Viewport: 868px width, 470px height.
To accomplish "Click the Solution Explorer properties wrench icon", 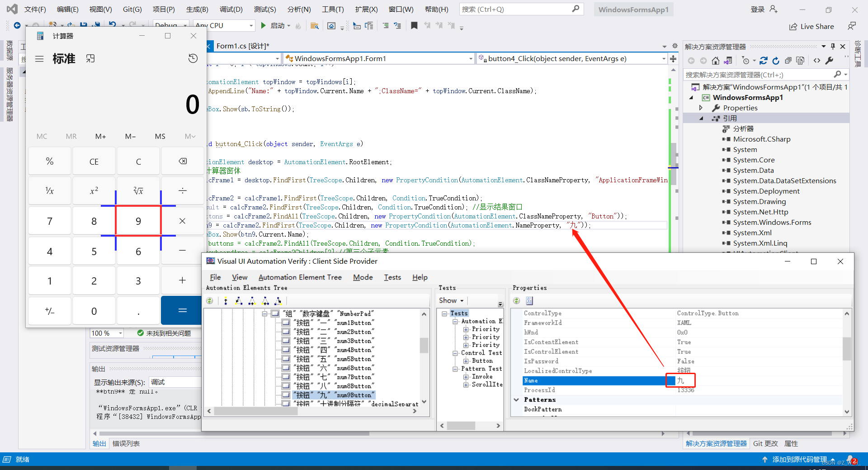I will 829,61.
